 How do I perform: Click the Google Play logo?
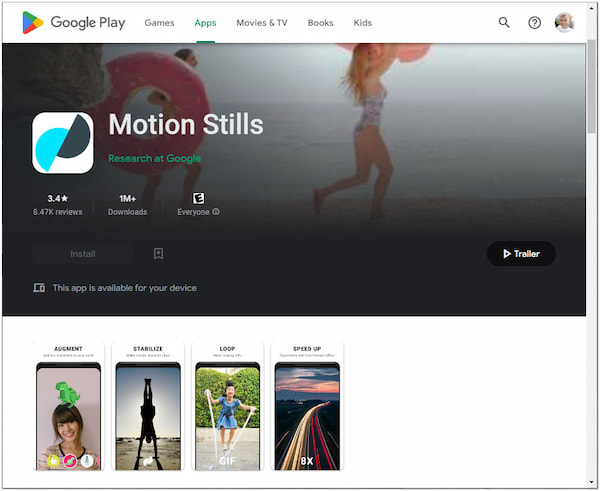coord(73,23)
